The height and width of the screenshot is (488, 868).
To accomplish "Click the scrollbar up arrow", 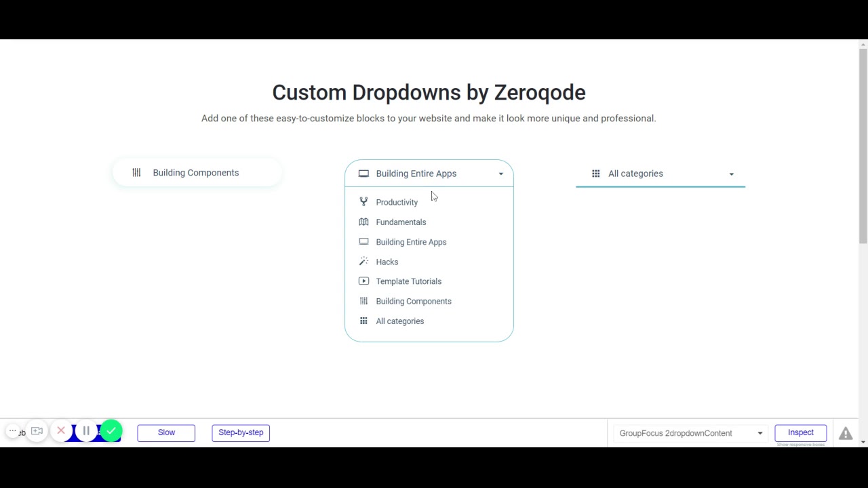I will 863,44.
